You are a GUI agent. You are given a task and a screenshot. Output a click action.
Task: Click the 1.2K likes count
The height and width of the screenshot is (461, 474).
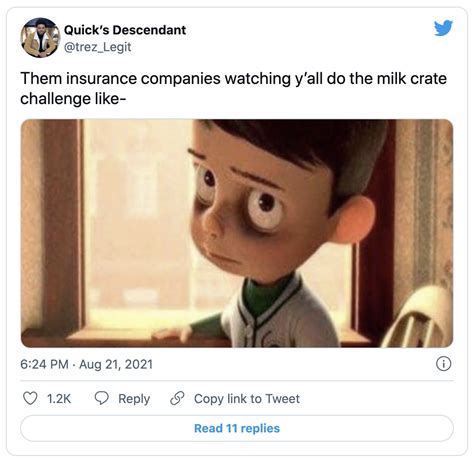pos(59,399)
